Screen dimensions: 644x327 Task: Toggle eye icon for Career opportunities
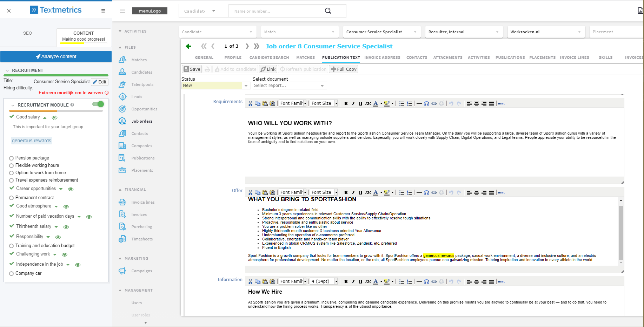(x=71, y=189)
